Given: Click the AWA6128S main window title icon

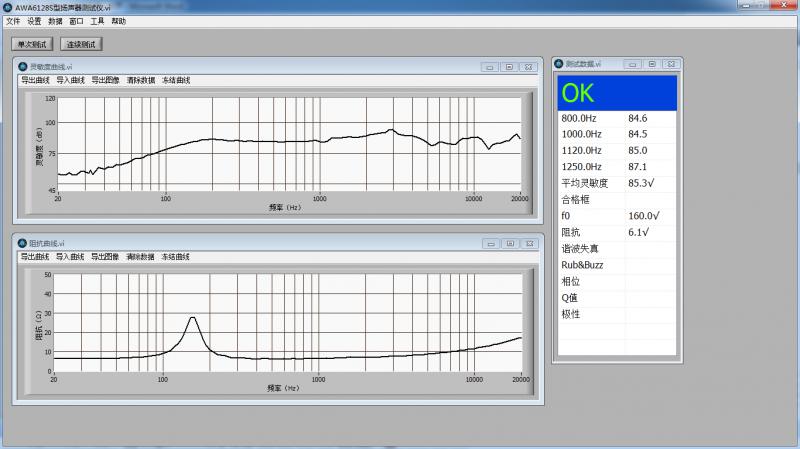Looking at the screenshot, I should pos(7,6).
